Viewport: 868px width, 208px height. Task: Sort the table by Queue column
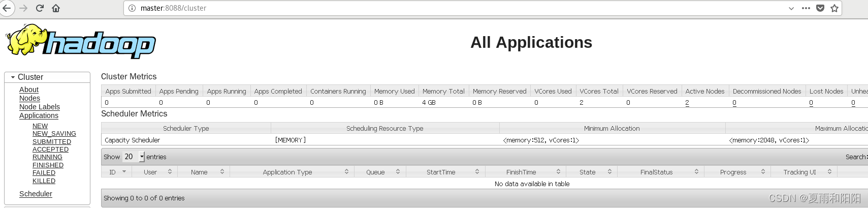pos(379,172)
